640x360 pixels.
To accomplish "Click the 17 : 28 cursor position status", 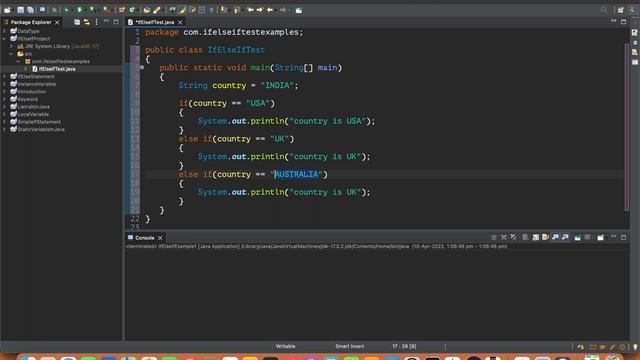I will coord(404,346).
